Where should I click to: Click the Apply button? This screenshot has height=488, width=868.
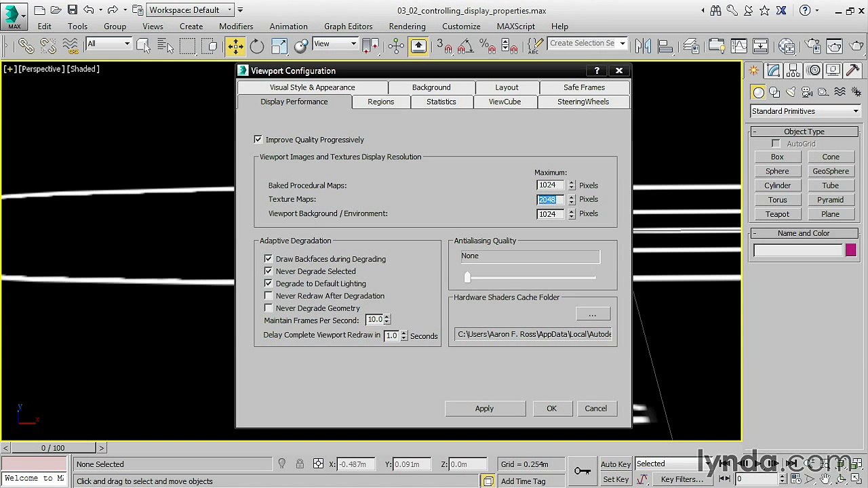pos(485,409)
